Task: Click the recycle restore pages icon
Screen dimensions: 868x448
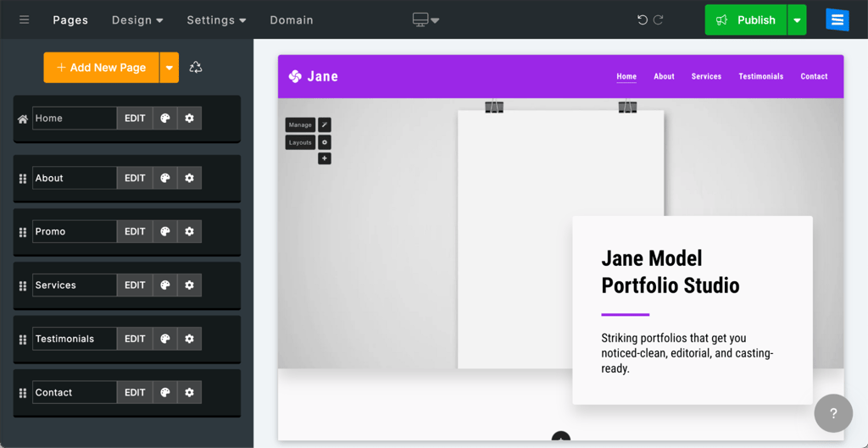Action: 196,68
